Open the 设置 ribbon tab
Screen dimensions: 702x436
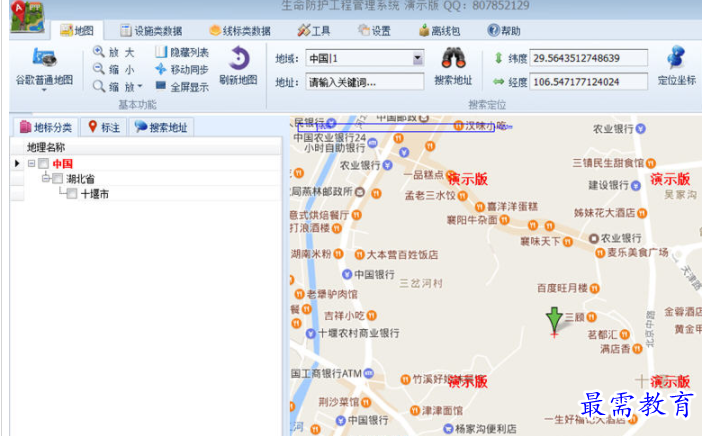pyautogui.click(x=374, y=30)
